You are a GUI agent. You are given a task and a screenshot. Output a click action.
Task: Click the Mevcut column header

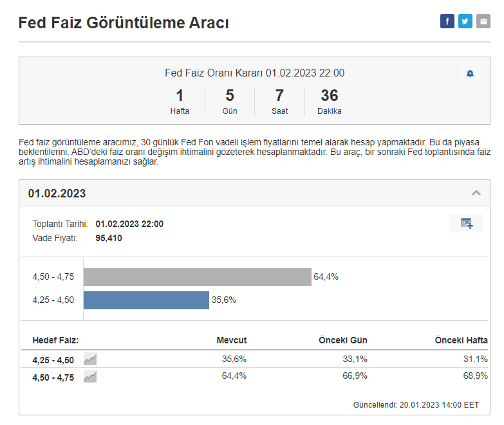click(232, 340)
